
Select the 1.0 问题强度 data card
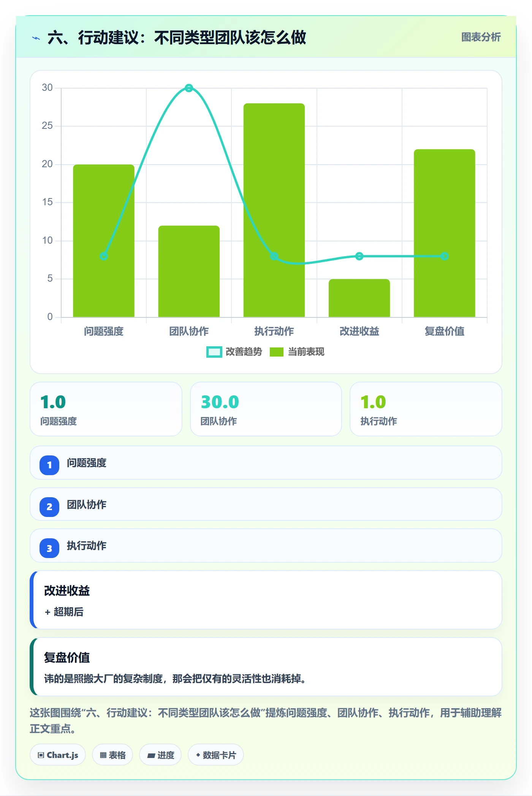pyautogui.click(x=106, y=409)
